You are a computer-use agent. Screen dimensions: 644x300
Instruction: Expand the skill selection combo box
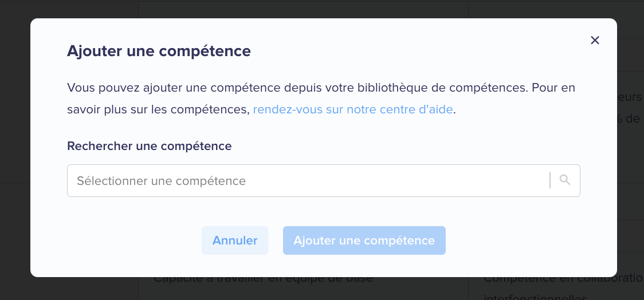pyautogui.click(x=324, y=180)
